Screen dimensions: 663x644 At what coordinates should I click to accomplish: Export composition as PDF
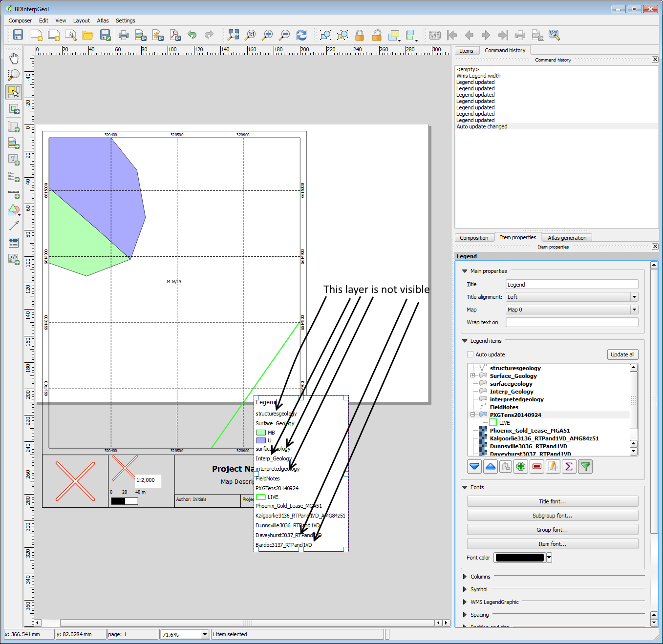click(x=174, y=35)
